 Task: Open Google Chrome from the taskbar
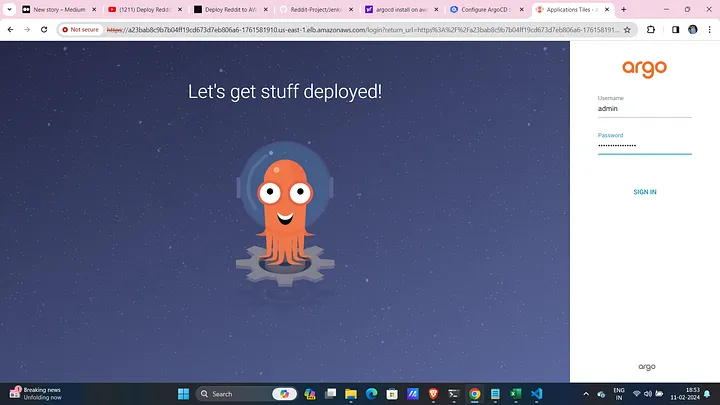pyautogui.click(x=474, y=394)
